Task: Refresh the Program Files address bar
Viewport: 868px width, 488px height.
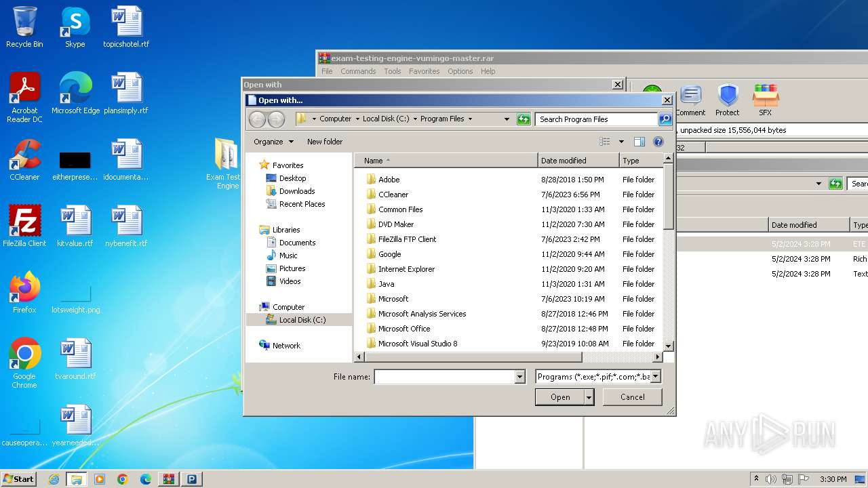Action: [x=523, y=119]
